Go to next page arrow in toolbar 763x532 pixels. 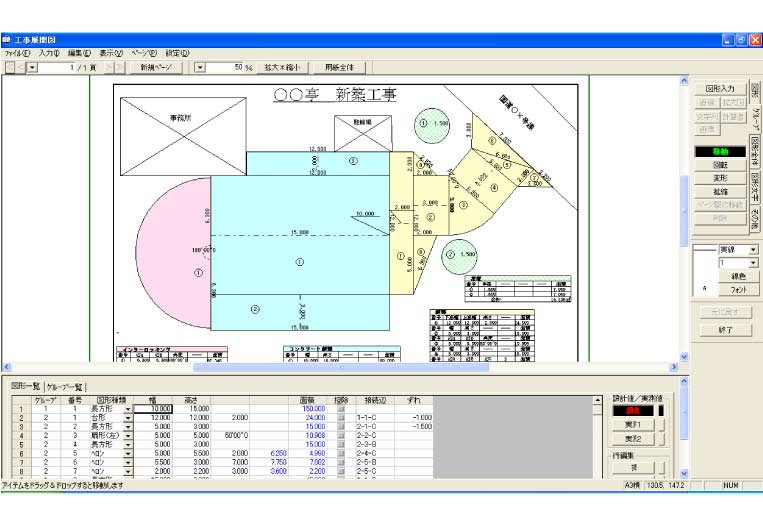click(x=110, y=67)
